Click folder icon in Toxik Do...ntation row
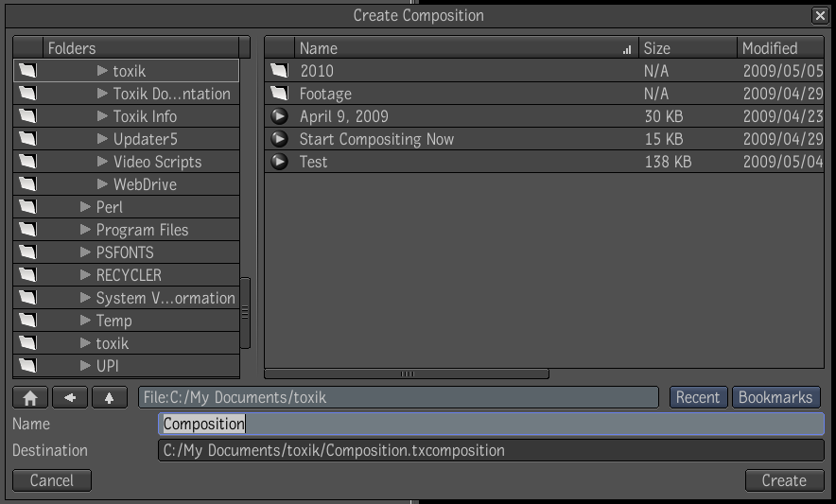 27,94
